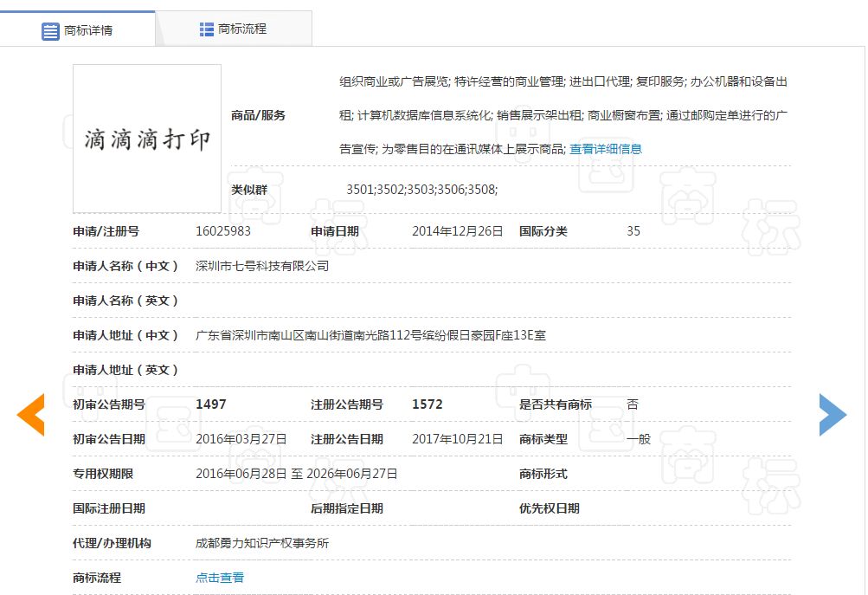
Task: Click 点击查看 link beside 商标流程 row
Action: coord(220,578)
